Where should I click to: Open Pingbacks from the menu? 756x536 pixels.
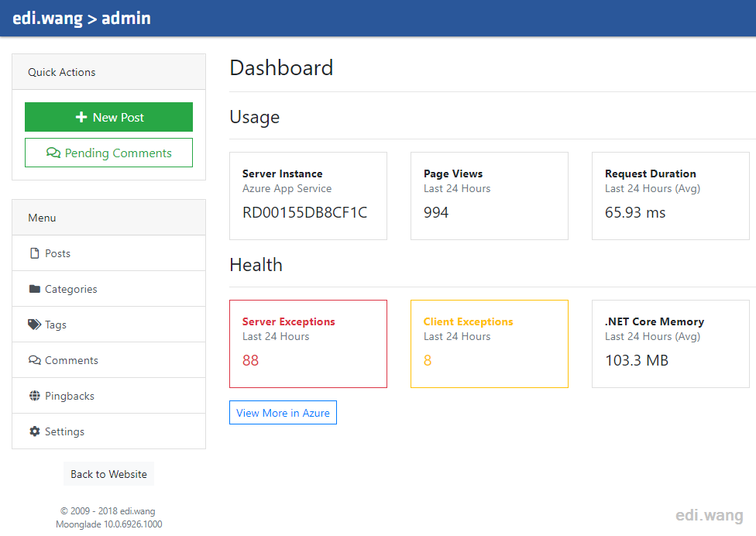pos(109,396)
